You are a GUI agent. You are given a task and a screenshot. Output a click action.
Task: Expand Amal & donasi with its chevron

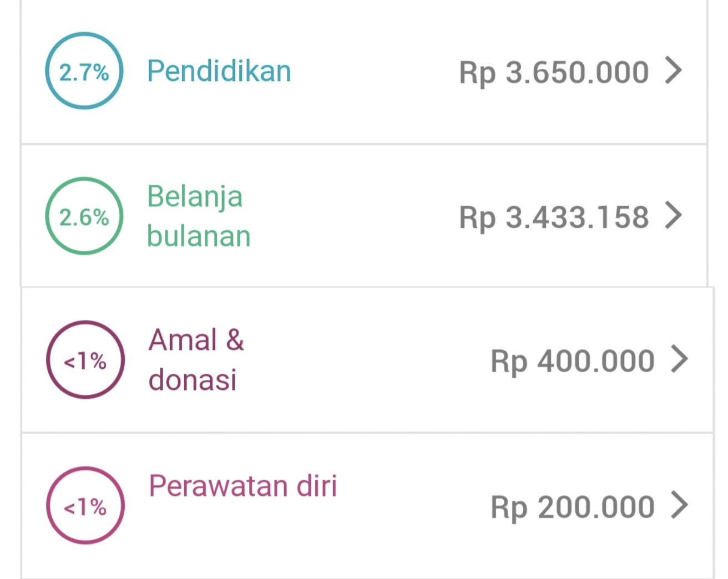pos(679,359)
